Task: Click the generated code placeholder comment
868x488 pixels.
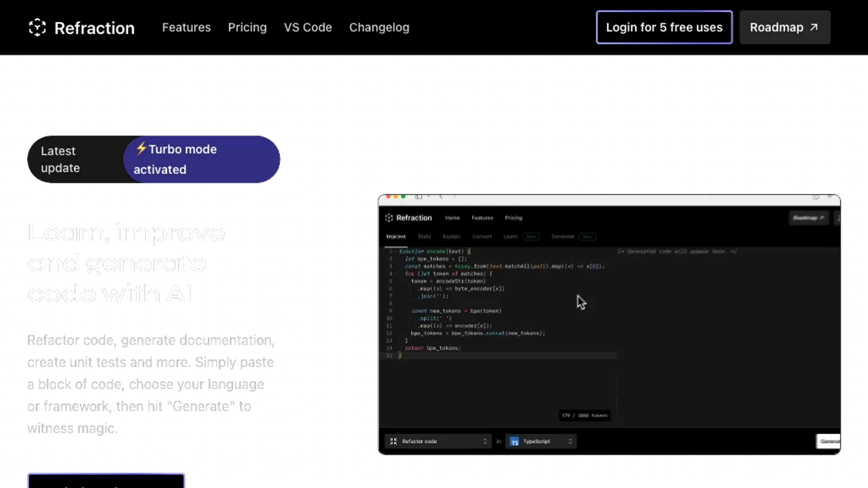Action: click(677, 251)
